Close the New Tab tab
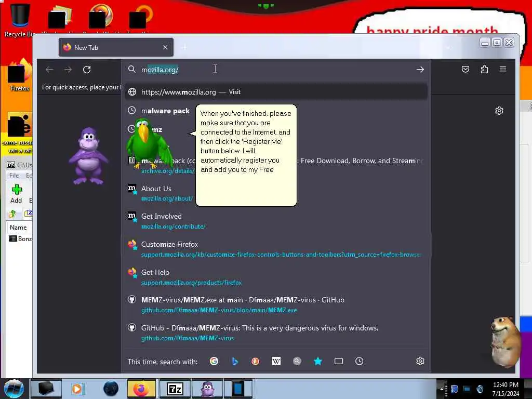The width and height of the screenshot is (532, 399). click(165, 47)
